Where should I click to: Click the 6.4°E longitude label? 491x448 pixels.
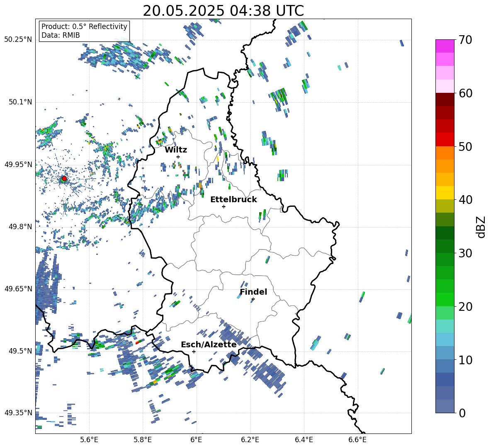304,440
